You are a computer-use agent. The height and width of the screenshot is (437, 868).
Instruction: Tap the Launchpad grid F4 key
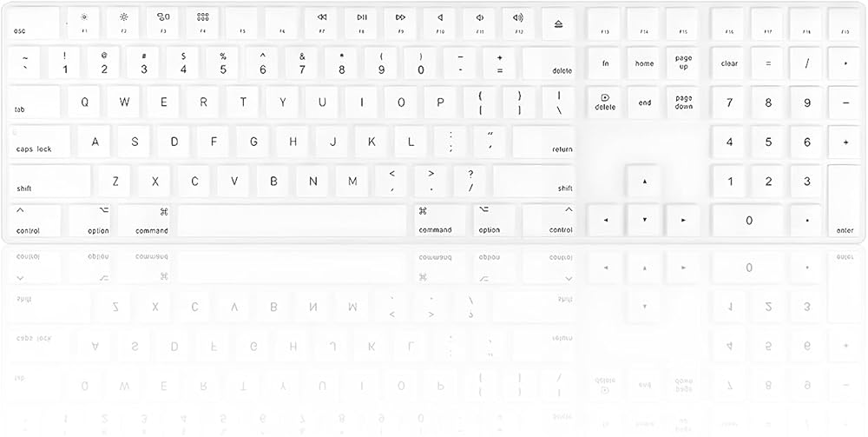click(202, 23)
